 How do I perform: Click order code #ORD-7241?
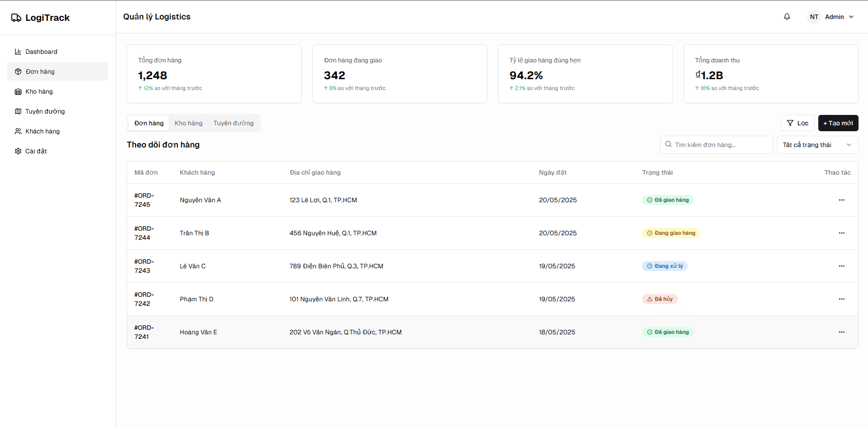(x=144, y=332)
